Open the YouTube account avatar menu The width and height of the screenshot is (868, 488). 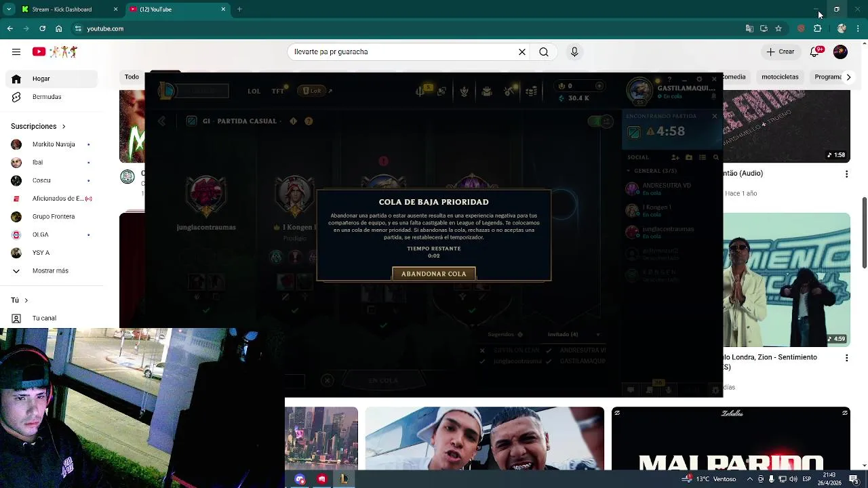[x=840, y=52]
